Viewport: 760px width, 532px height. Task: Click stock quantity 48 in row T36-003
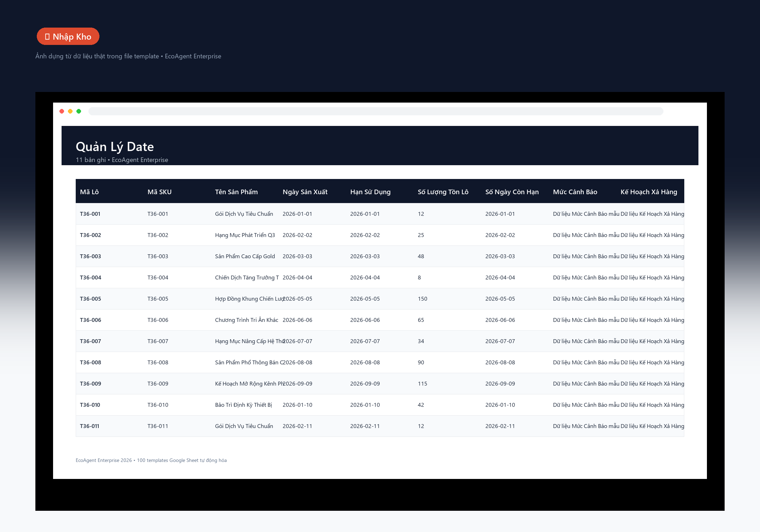click(x=421, y=256)
